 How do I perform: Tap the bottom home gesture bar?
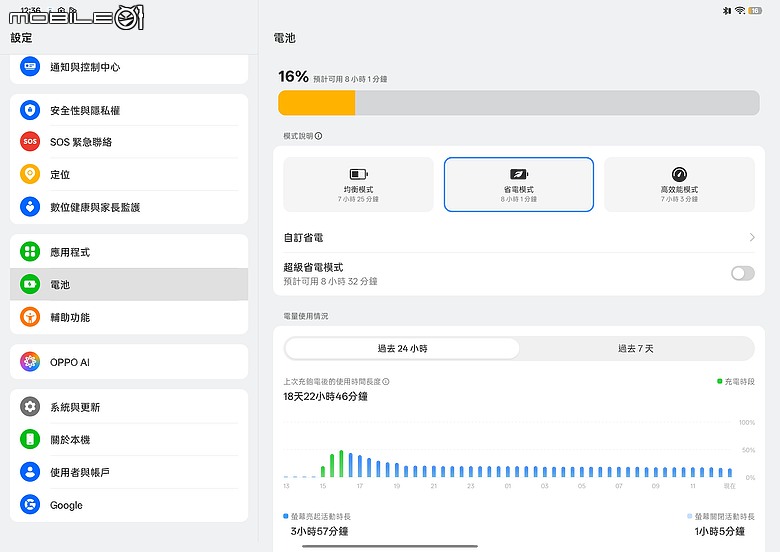[x=390, y=546]
